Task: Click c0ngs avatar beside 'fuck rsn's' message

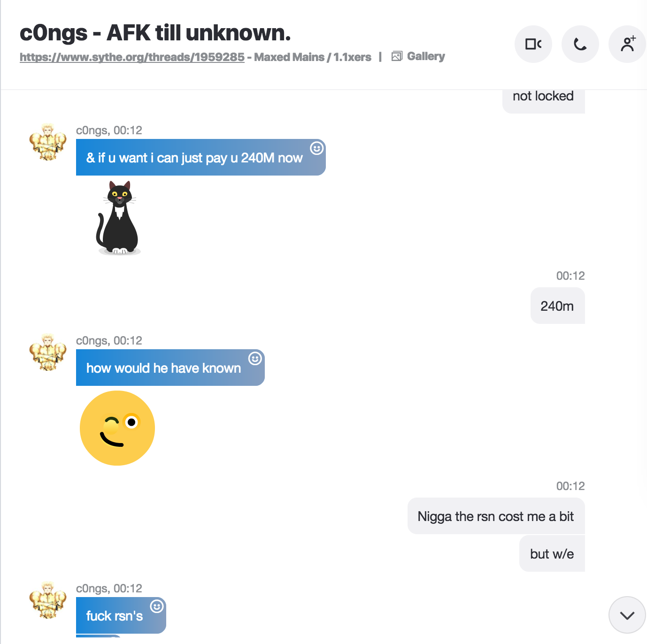Action: tap(48, 600)
